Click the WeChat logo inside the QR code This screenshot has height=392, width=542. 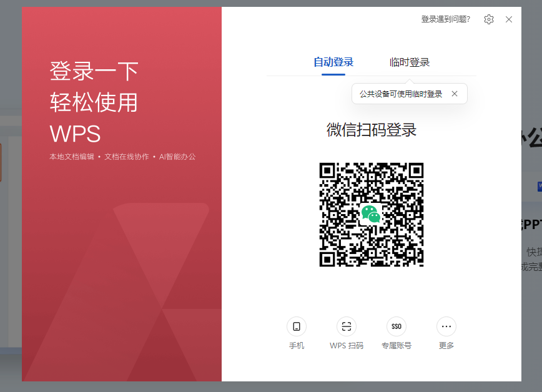371,215
